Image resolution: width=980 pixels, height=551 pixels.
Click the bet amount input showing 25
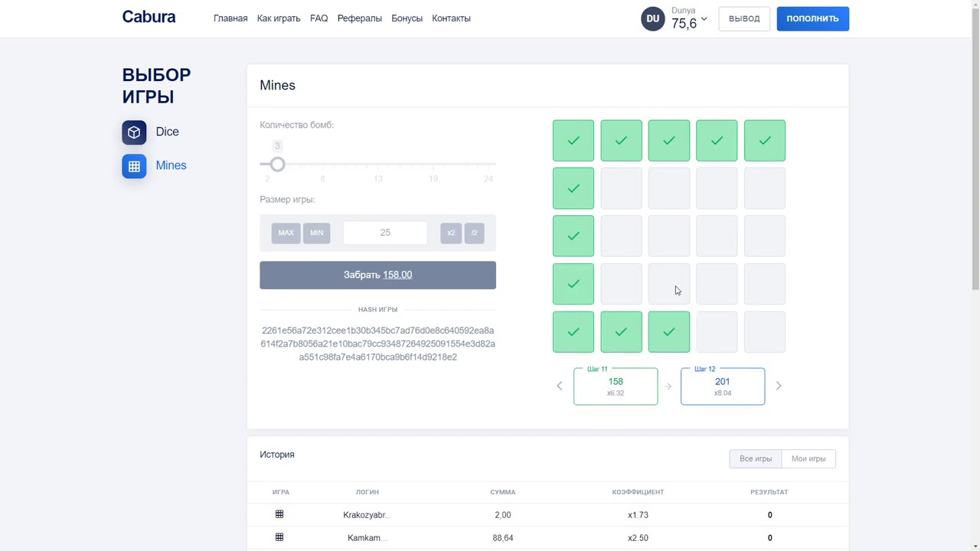[385, 233]
